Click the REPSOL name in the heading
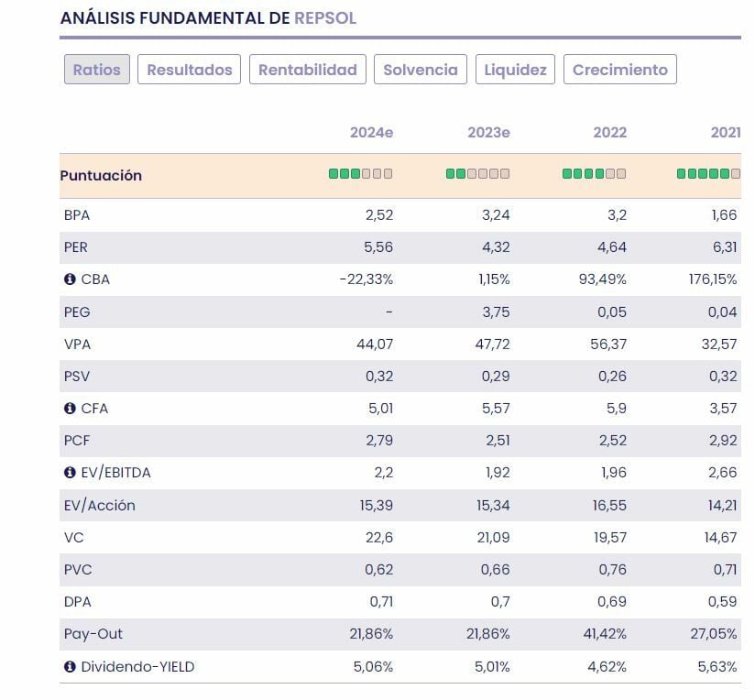The height and width of the screenshot is (700, 755). 325,18
